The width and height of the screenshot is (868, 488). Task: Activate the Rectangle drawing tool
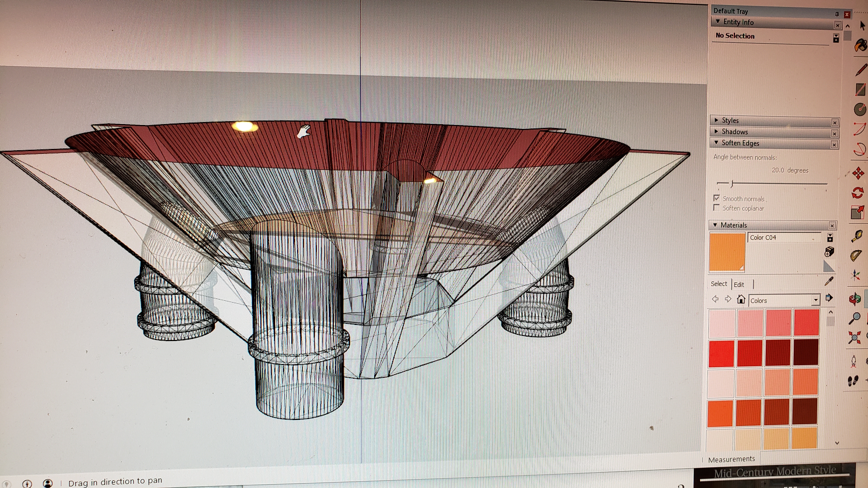[860, 90]
